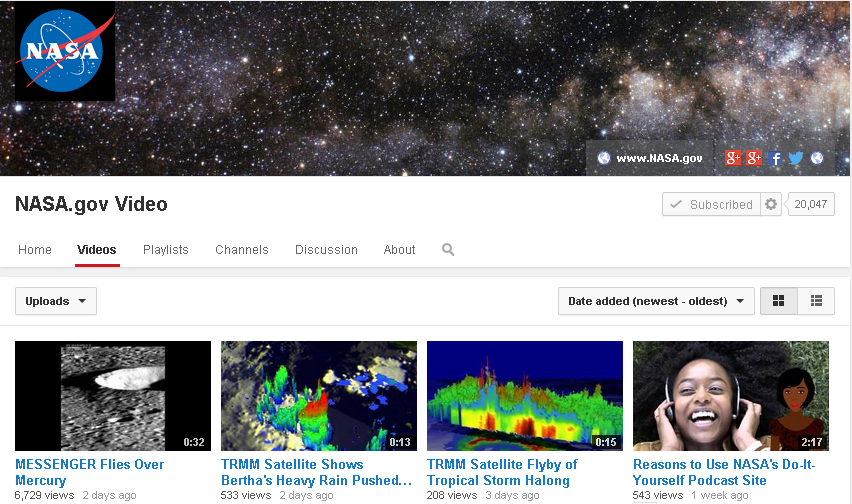This screenshot has width=852, height=504.
Task: Open Podcast Site video thumbnail
Action: click(731, 396)
